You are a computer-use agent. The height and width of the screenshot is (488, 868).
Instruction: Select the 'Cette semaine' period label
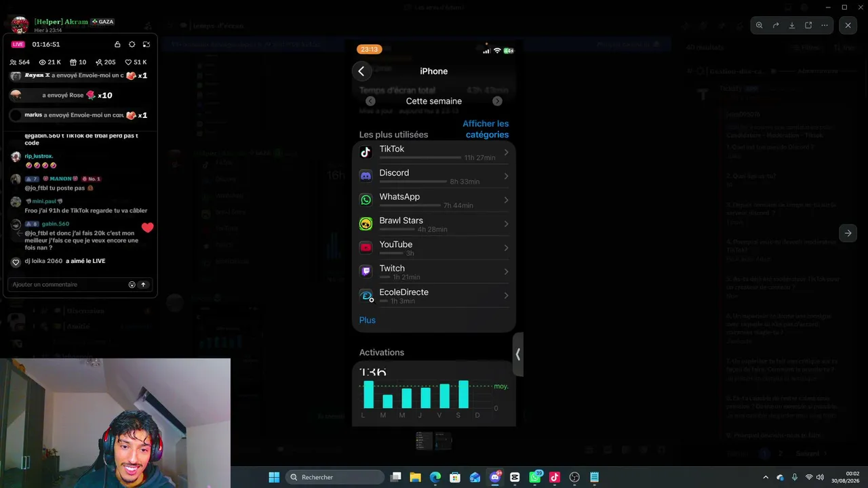(434, 101)
